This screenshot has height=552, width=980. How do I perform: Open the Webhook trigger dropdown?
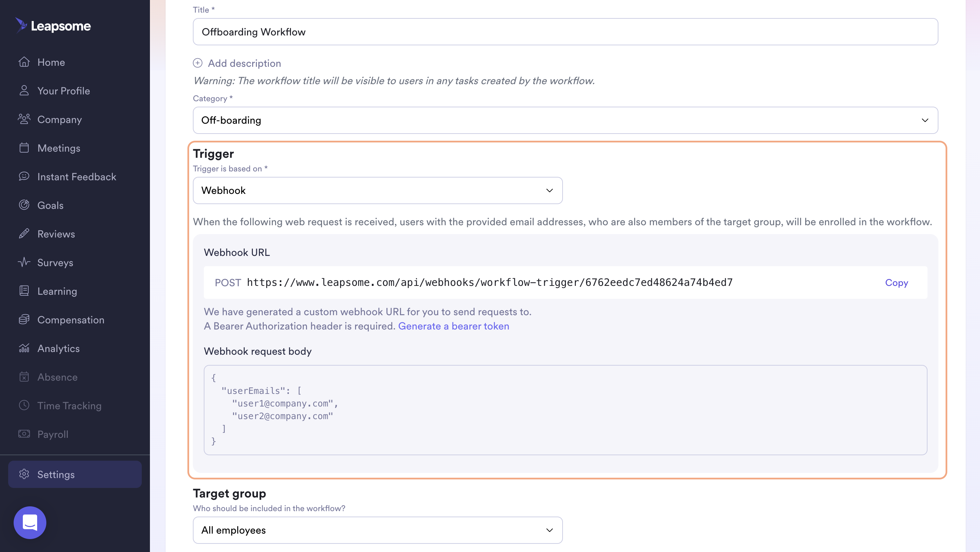tap(378, 190)
